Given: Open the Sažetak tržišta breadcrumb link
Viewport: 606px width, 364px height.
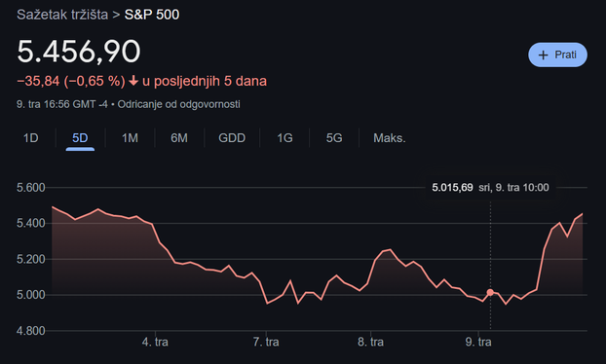Looking at the screenshot, I should (x=62, y=15).
